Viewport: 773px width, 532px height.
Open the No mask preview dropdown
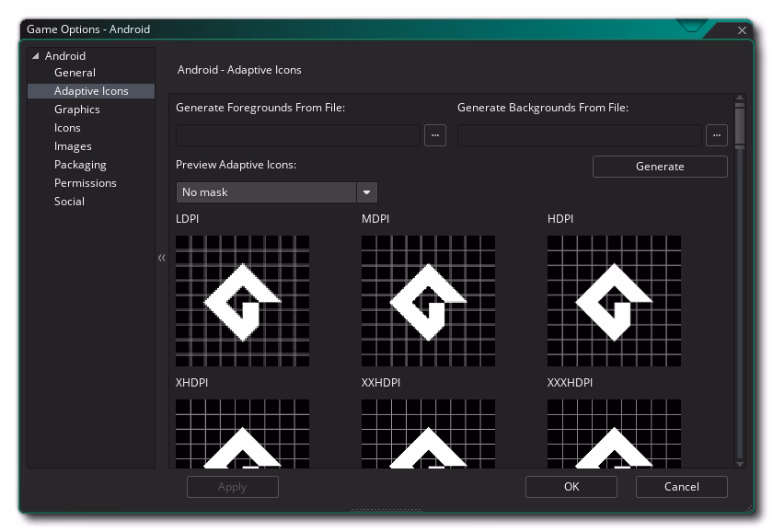(x=276, y=192)
